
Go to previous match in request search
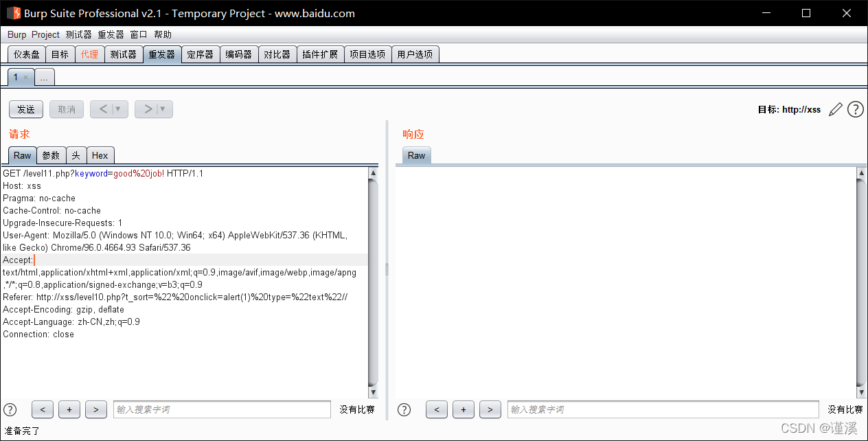[43, 409]
